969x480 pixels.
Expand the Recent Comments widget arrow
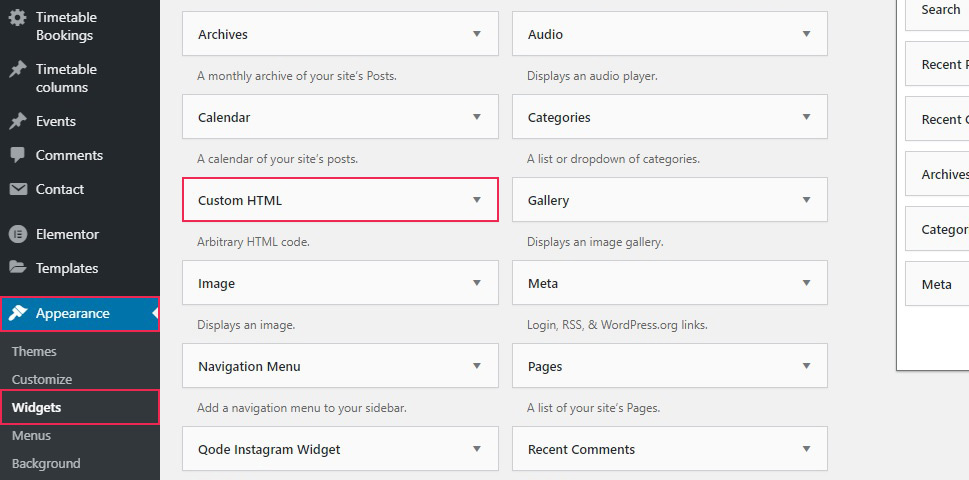tap(806, 448)
